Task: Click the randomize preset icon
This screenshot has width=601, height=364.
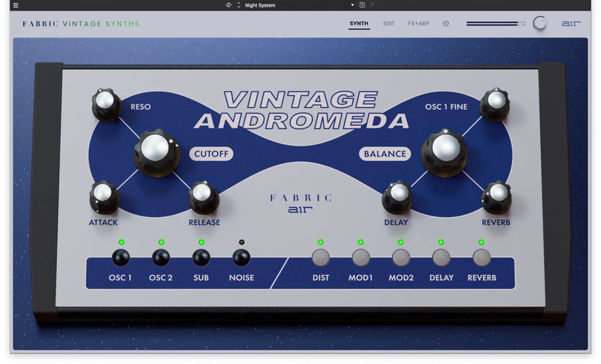Action: [228, 5]
